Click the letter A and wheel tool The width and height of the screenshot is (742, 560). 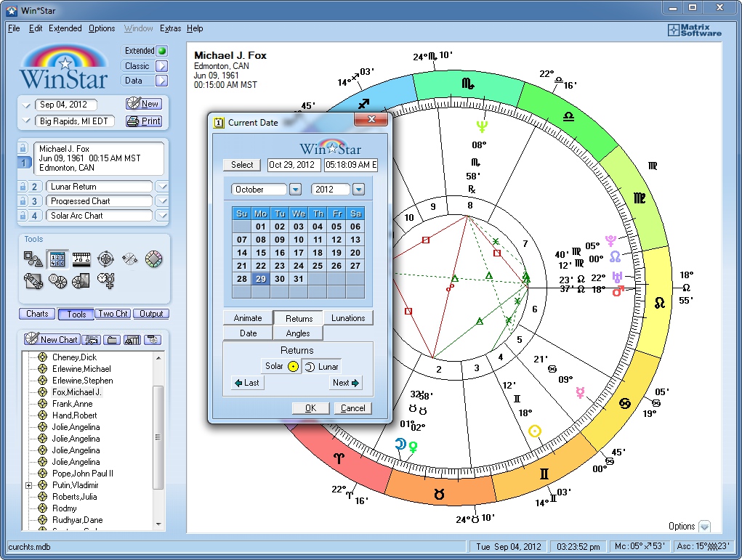click(57, 281)
